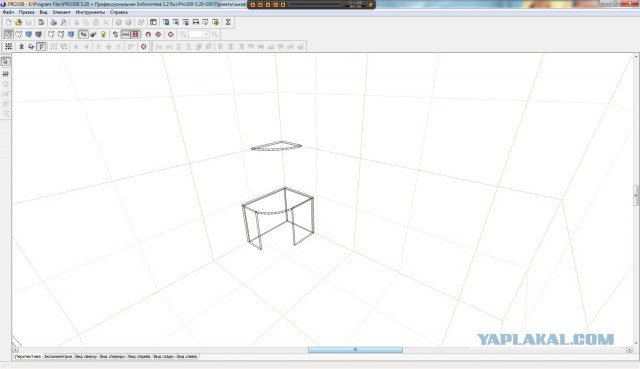Image resolution: width=640 pixels, height=369 pixels.
Task: Toggle the dimensions display button
Action: pos(125,34)
